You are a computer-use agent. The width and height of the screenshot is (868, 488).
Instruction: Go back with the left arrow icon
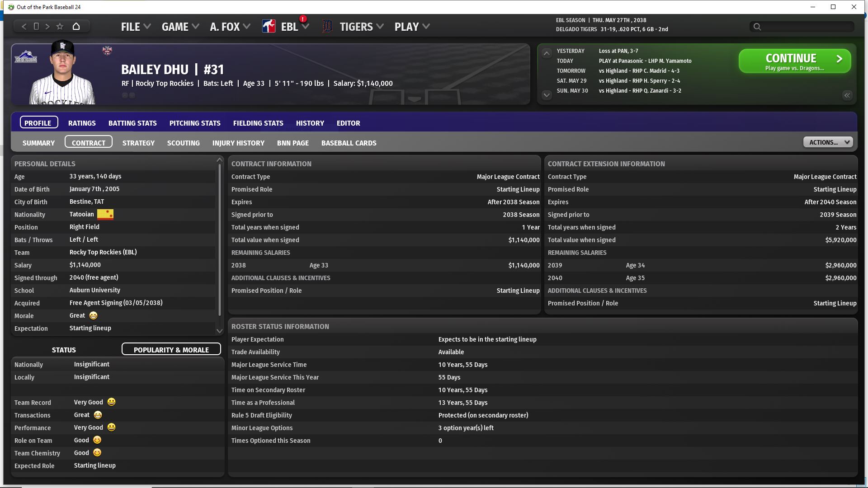click(24, 27)
